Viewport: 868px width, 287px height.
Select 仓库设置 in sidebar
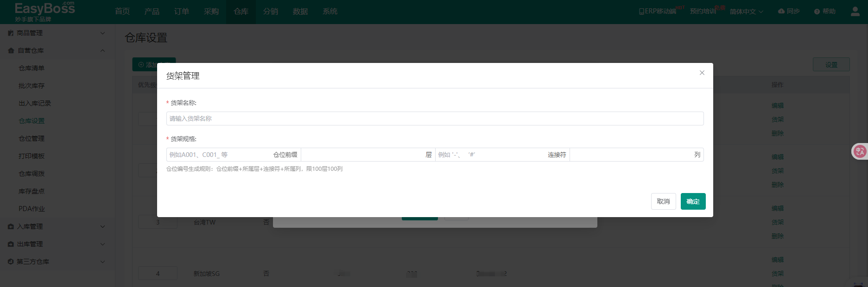point(32,121)
